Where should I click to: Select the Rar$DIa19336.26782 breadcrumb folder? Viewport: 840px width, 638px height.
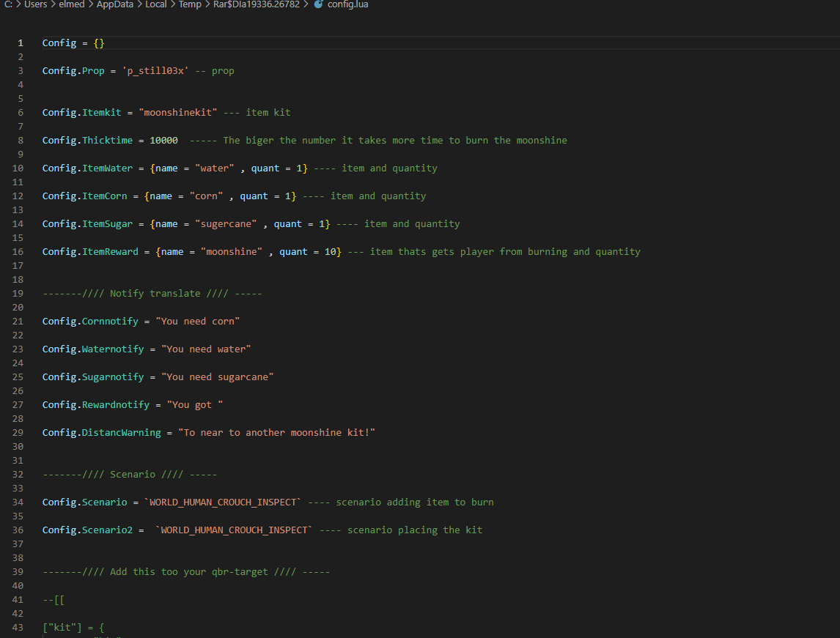(x=256, y=4)
